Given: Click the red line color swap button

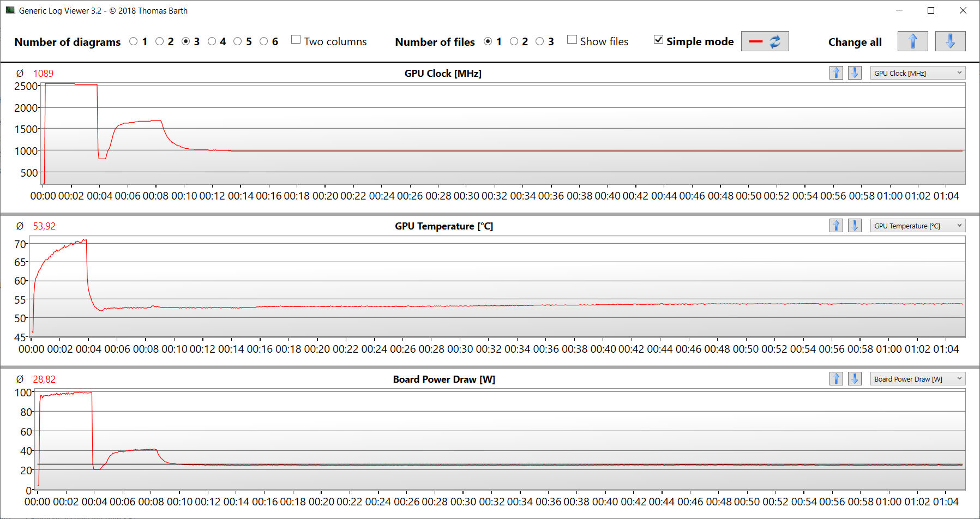Looking at the screenshot, I should [x=765, y=41].
